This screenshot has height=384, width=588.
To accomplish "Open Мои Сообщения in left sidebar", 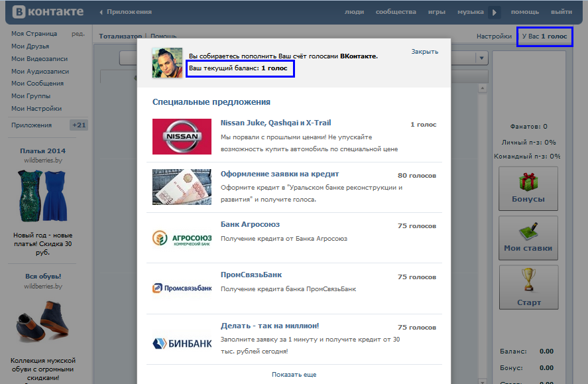I will point(37,84).
